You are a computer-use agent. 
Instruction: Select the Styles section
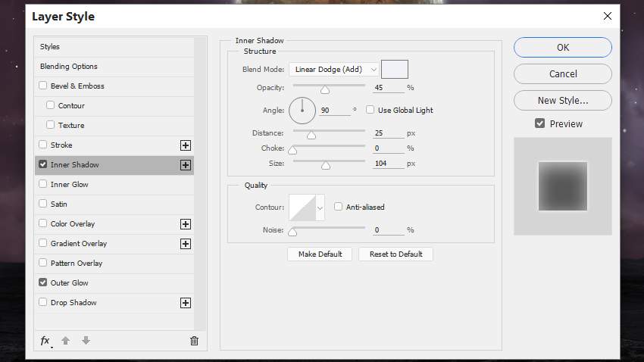click(114, 47)
